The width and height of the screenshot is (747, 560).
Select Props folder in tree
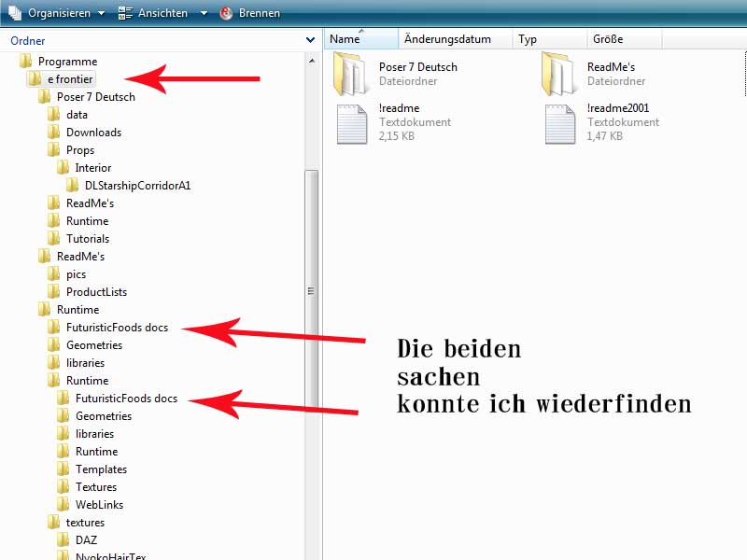80,150
